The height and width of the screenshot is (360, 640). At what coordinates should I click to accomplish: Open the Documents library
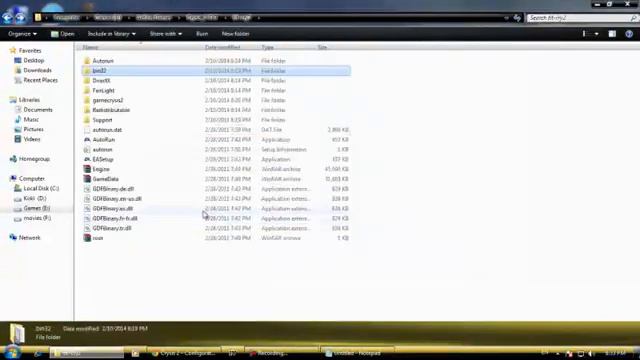[x=38, y=109]
